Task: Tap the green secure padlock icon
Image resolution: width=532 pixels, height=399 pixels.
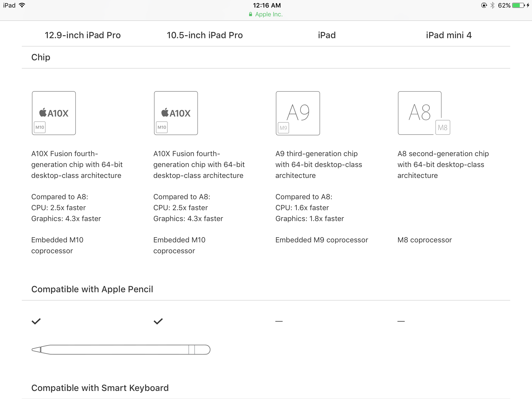Action: (x=250, y=14)
